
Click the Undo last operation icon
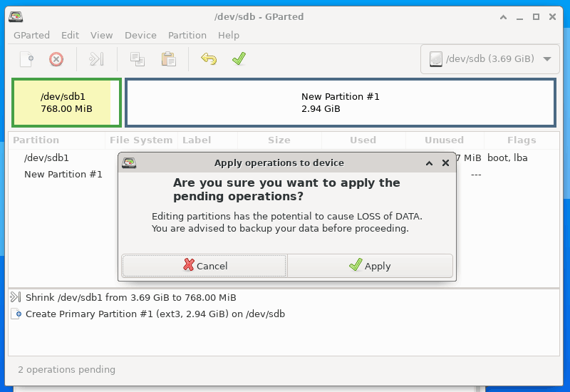pyautogui.click(x=209, y=58)
